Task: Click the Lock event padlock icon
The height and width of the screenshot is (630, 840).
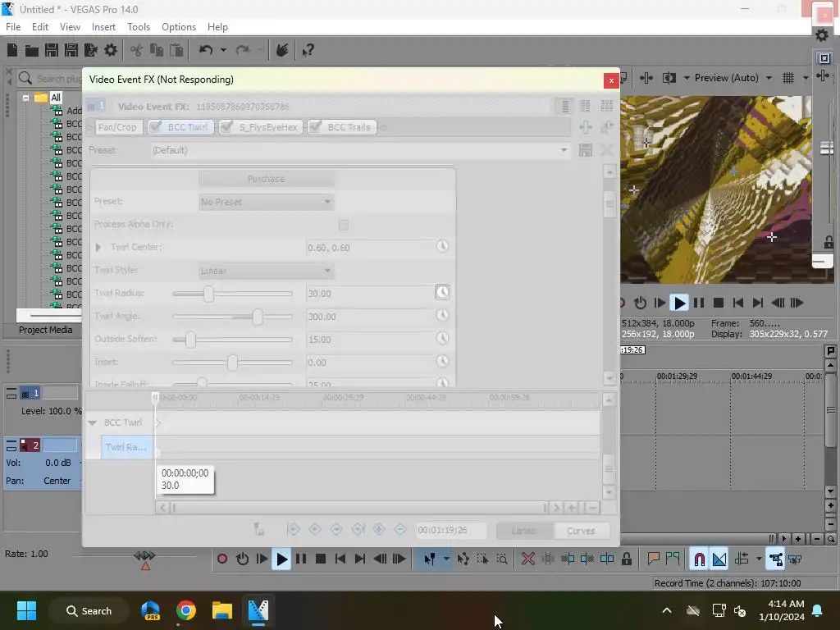Action: click(626, 559)
